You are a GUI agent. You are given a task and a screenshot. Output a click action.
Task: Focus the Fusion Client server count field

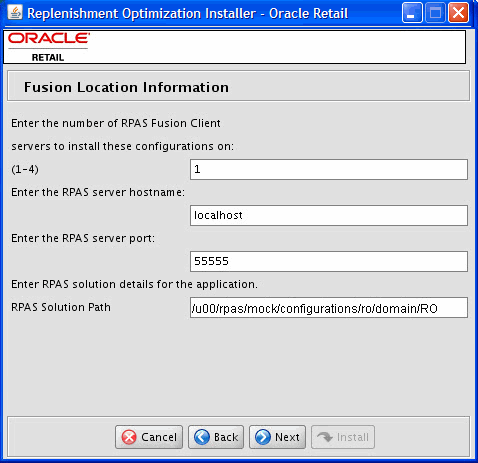point(329,169)
